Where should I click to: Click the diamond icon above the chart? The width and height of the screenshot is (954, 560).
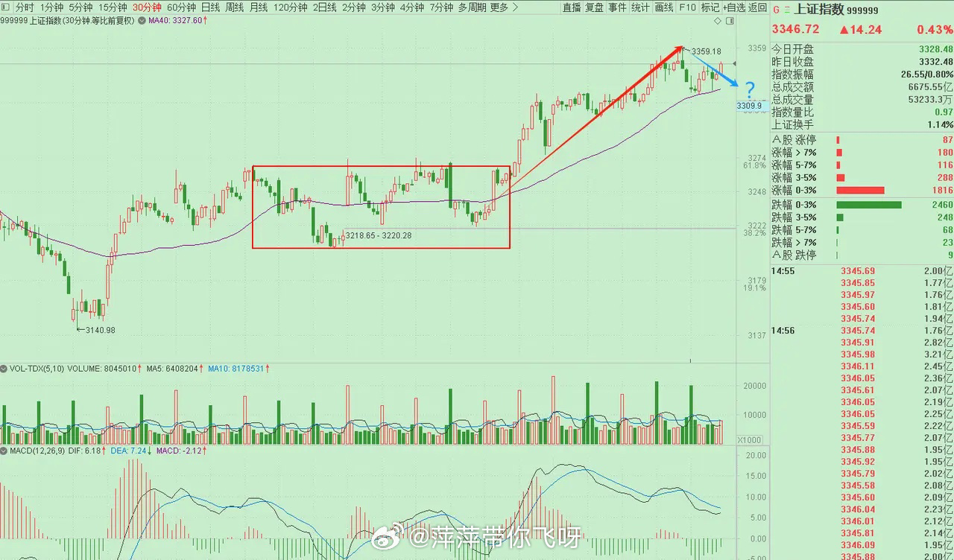(718, 22)
